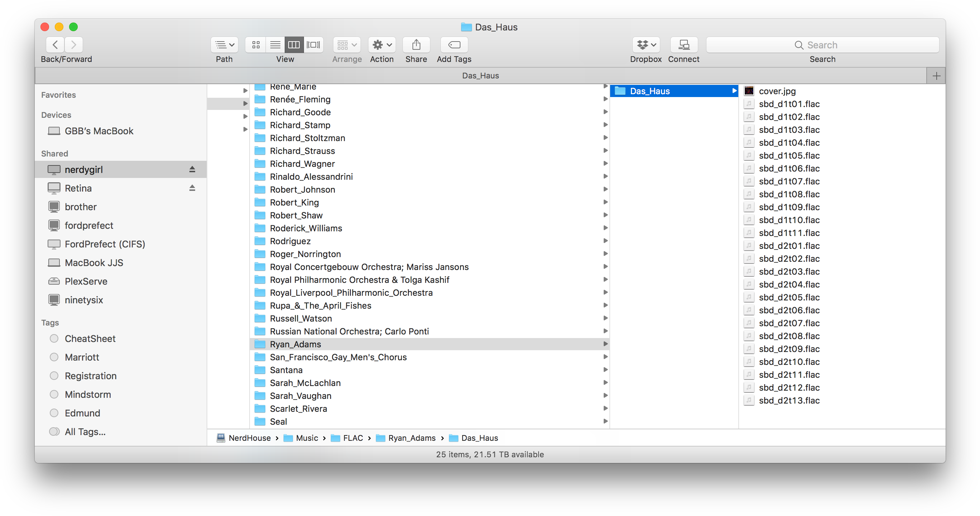Select the Das_Haus tab
This screenshot has height=516, width=980.
pos(481,76)
